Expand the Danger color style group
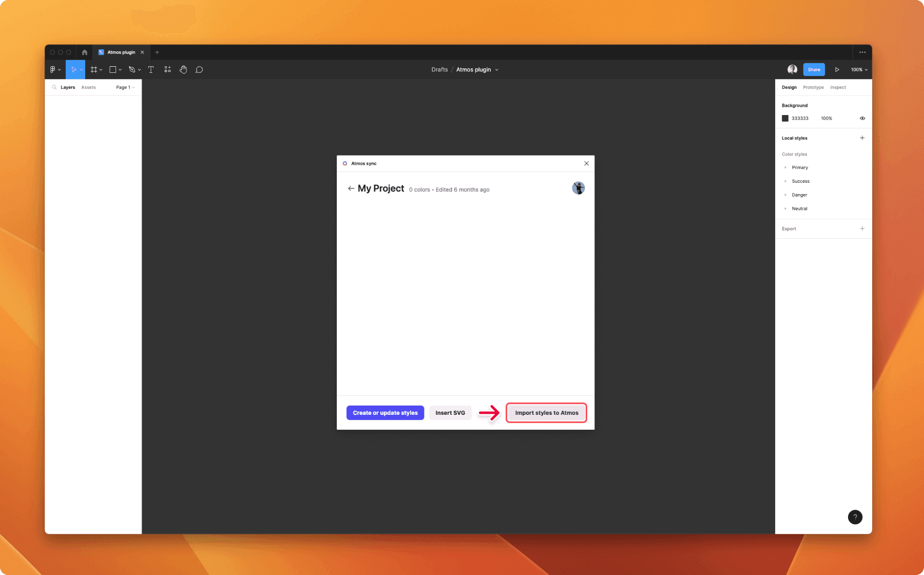Screen dimensions: 924x575 point(786,195)
